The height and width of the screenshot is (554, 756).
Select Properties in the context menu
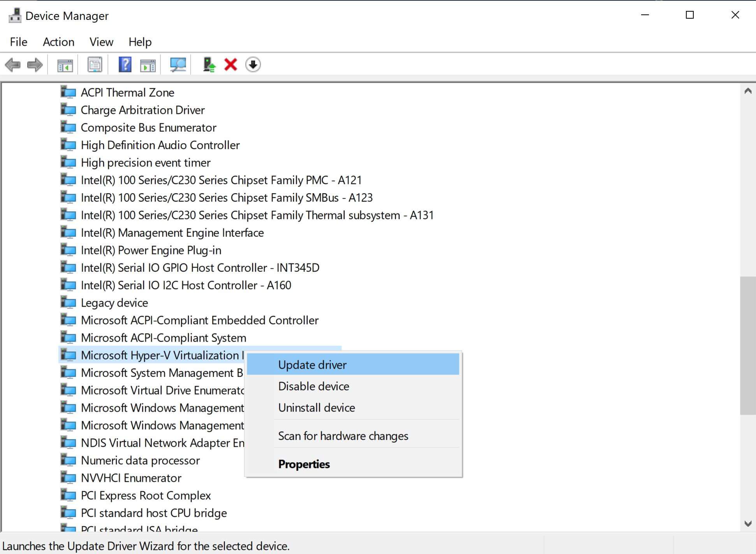point(304,464)
